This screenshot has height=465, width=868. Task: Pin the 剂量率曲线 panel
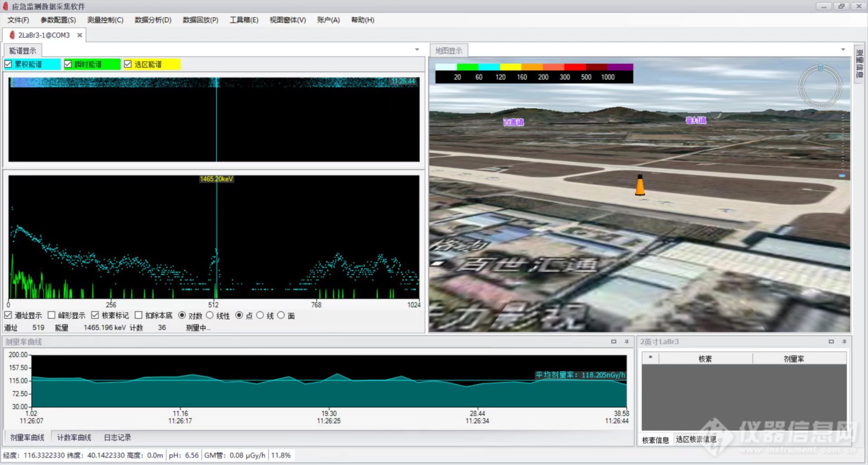tap(627, 342)
